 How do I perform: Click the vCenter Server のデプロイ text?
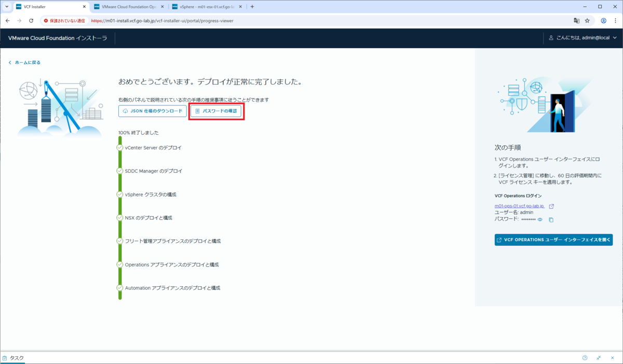(153, 148)
